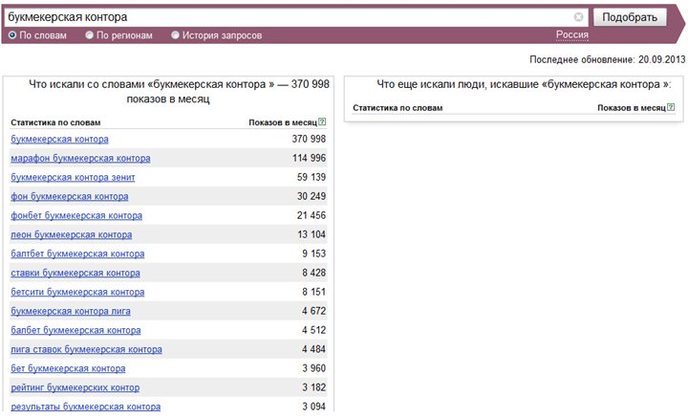Screen dimensions: 688x419
Task: Click the value 21 456
Action: point(311,215)
